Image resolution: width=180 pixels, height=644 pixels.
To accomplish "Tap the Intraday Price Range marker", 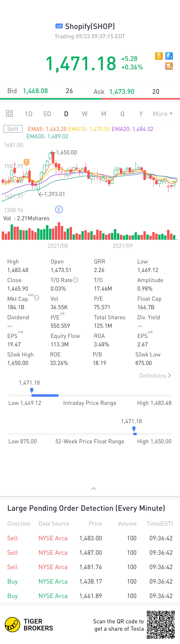I will point(32,390).
